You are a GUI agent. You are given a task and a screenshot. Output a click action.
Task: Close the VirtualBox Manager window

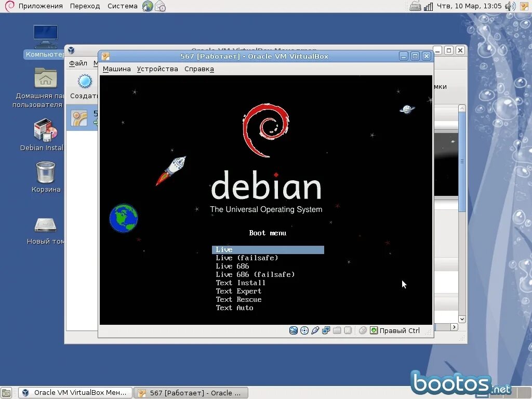click(460, 50)
